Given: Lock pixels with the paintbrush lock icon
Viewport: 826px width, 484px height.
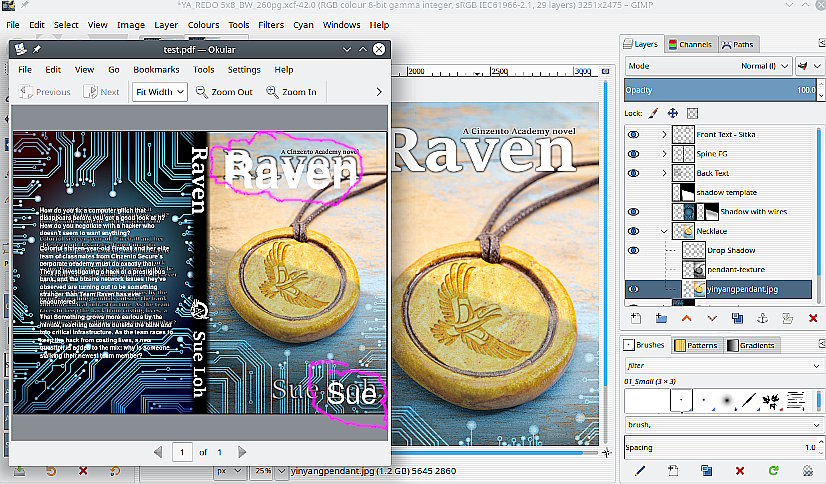Looking at the screenshot, I should (653, 113).
